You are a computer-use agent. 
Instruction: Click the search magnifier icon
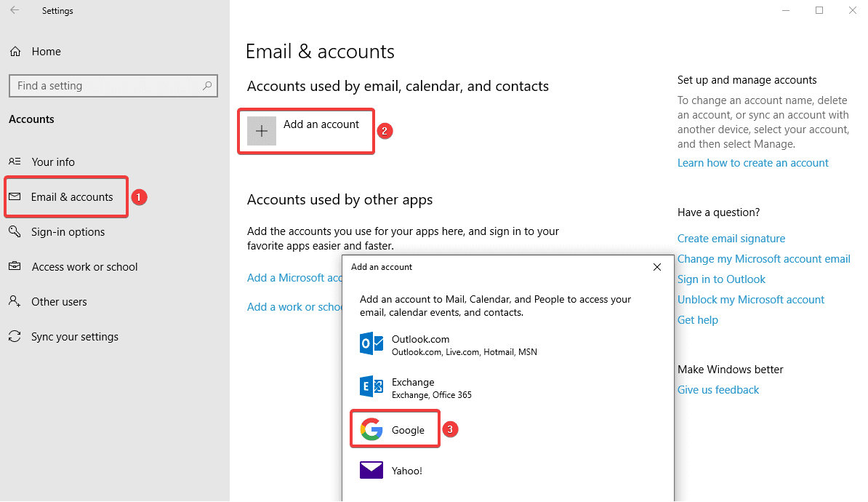[207, 86]
